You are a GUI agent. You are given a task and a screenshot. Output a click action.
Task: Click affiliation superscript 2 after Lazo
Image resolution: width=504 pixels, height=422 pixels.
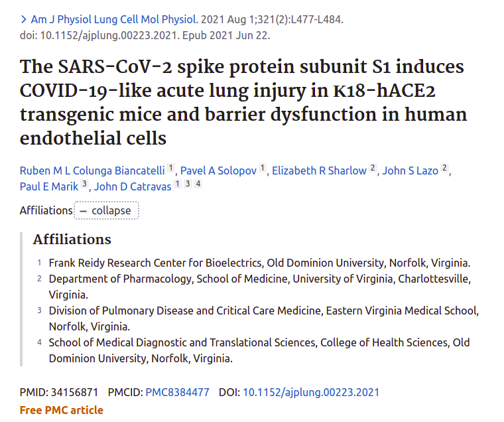click(x=444, y=168)
